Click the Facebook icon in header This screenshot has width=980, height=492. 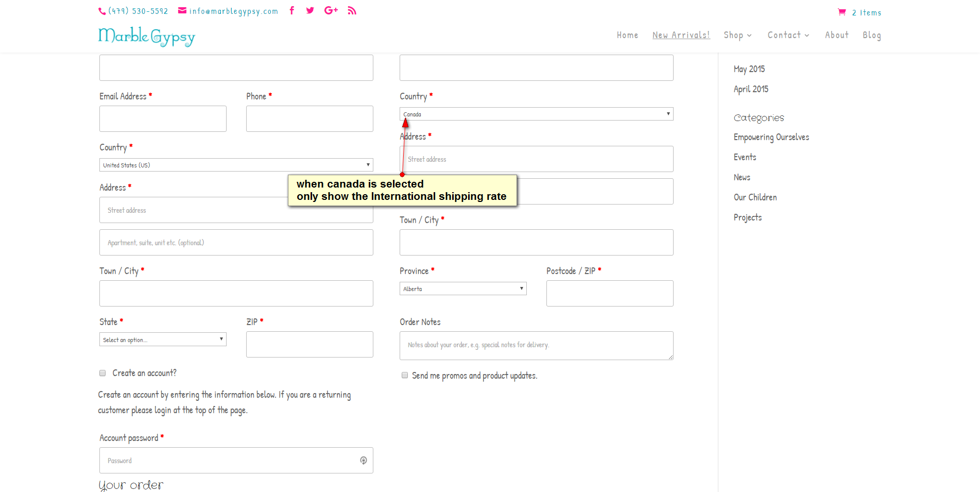pyautogui.click(x=292, y=10)
